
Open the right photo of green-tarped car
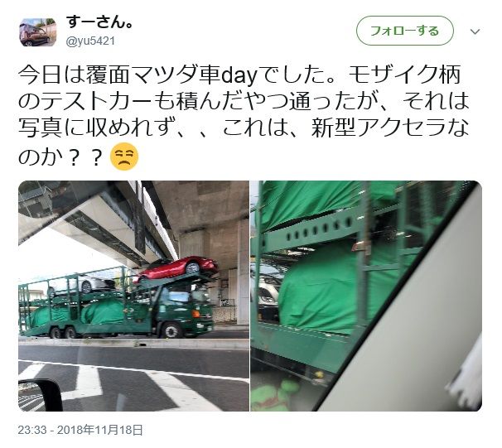(366, 296)
